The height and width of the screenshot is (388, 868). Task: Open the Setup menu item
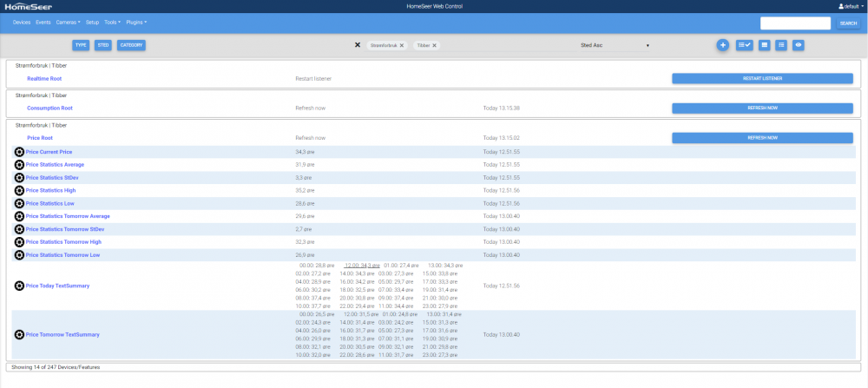(x=92, y=22)
